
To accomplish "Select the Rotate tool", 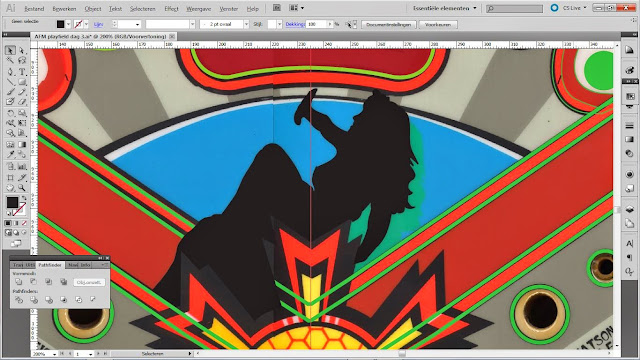I will click(x=10, y=113).
